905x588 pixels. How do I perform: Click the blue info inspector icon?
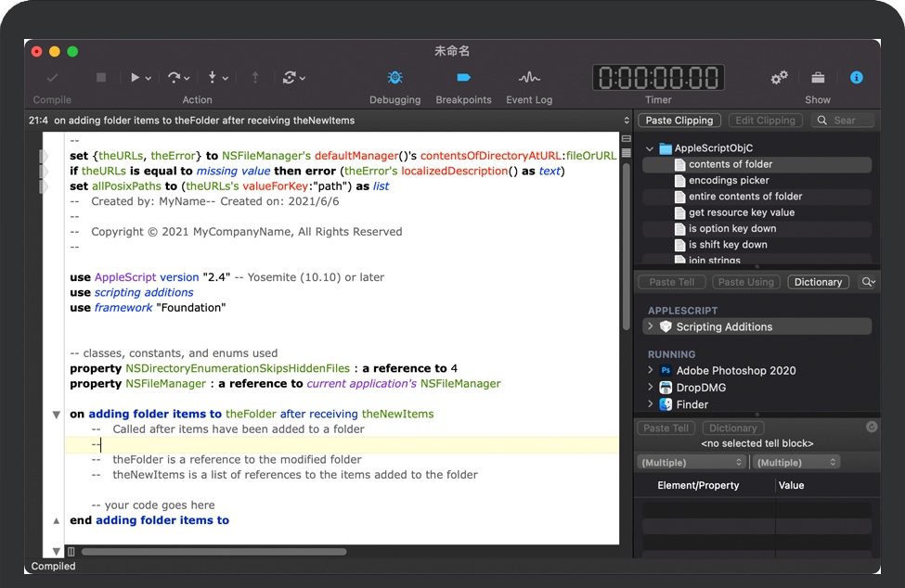pyautogui.click(x=857, y=78)
